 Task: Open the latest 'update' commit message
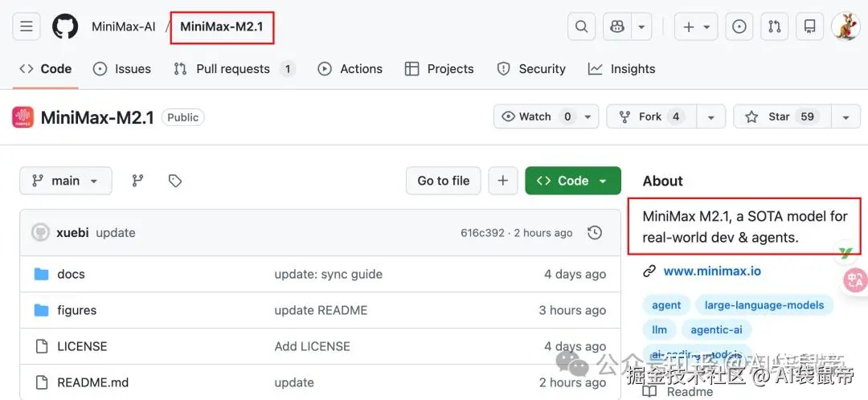[115, 233]
